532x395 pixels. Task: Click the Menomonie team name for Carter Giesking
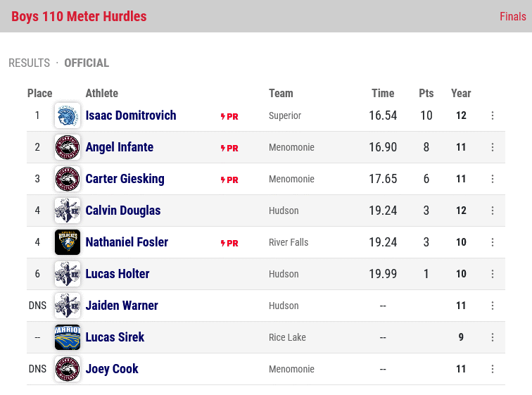point(291,179)
